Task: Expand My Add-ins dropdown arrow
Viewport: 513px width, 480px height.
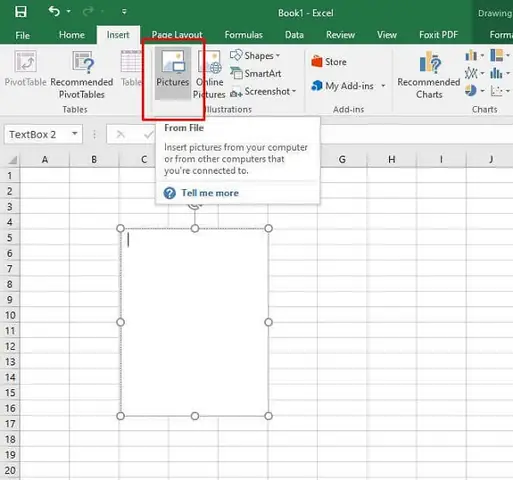Action: coord(383,86)
